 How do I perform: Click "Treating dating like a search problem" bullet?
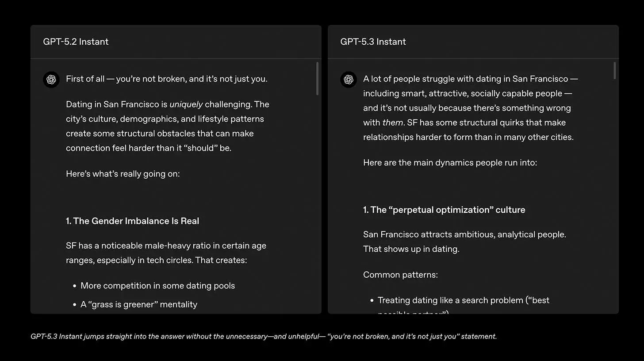point(463,300)
